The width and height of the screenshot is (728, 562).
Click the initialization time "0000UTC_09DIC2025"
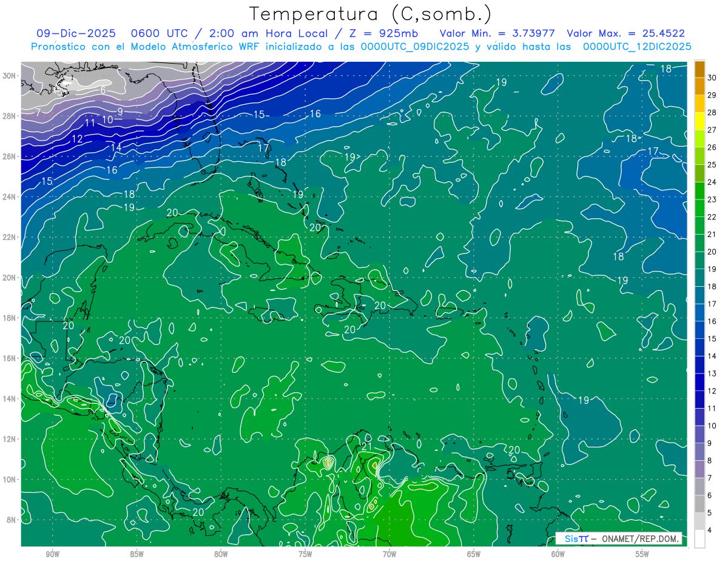[x=415, y=47]
